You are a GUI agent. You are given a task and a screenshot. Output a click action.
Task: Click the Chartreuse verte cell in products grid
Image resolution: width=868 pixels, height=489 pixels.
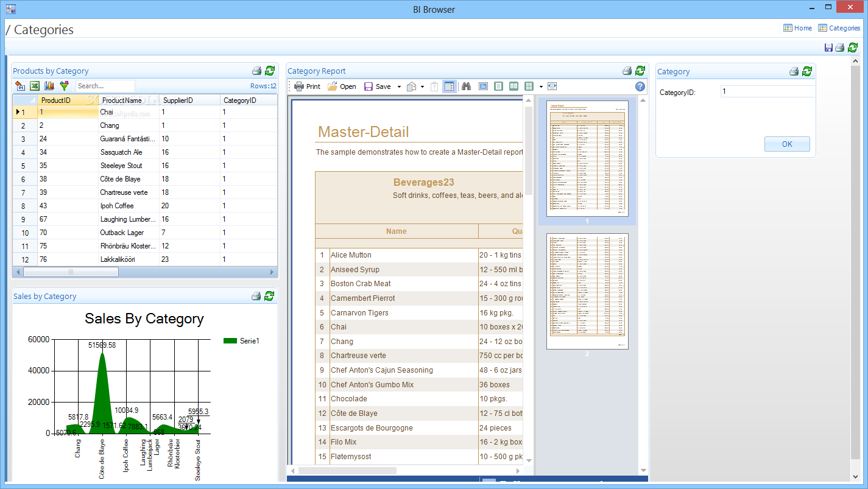pos(129,192)
